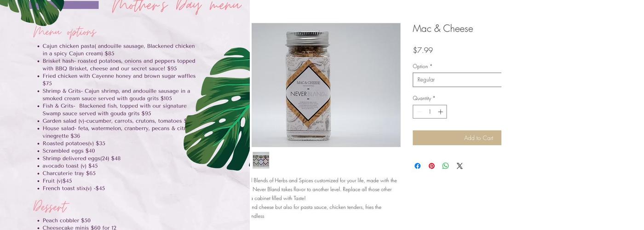This screenshot has height=230, width=644.
Task: Pin product to Pinterest
Action: pos(431,166)
